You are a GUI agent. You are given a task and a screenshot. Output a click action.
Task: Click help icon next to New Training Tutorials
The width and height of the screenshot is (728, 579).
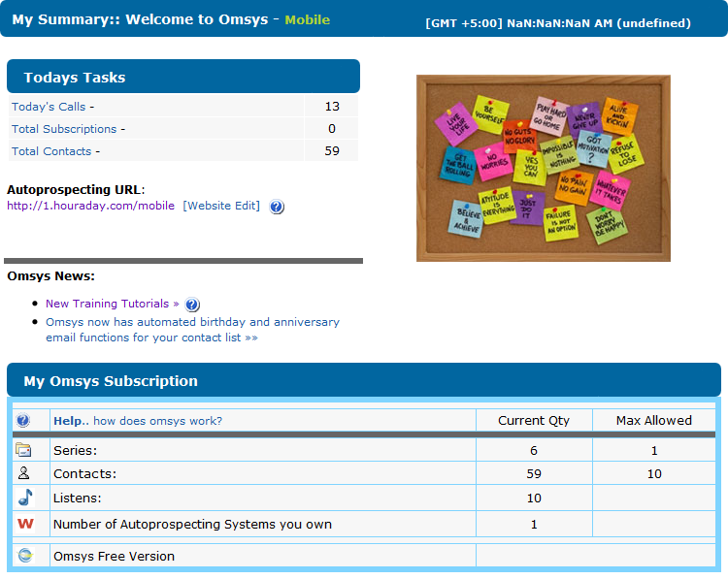tap(192, 305)
